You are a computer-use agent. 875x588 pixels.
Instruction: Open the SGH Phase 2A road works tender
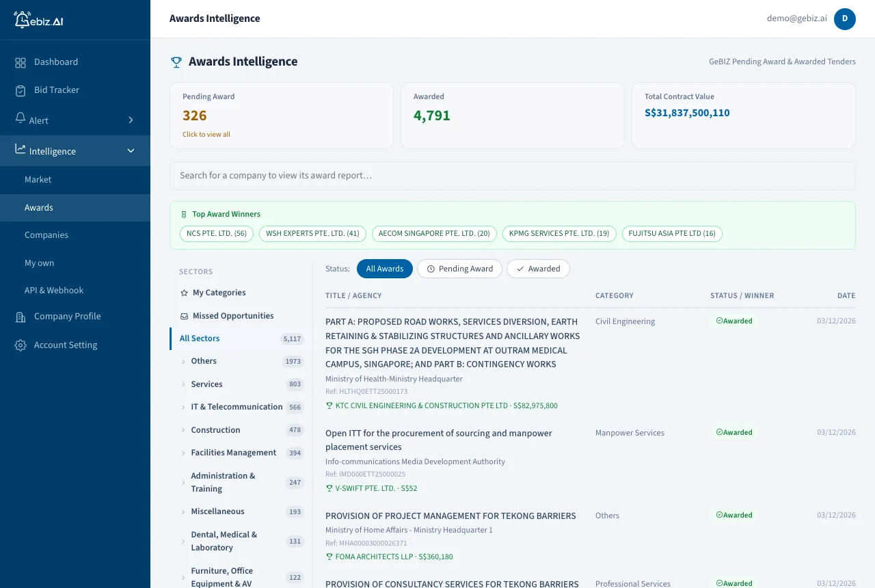click(453, 343)
